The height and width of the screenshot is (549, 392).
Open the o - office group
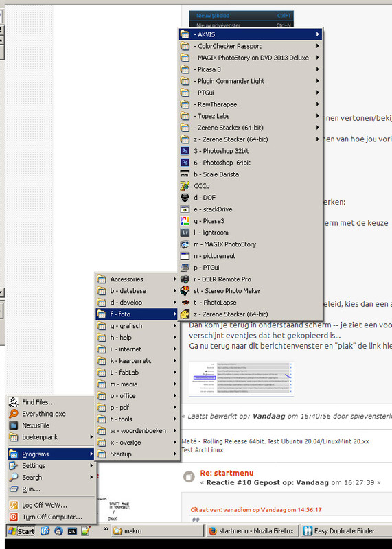click(x=137, y=396)
